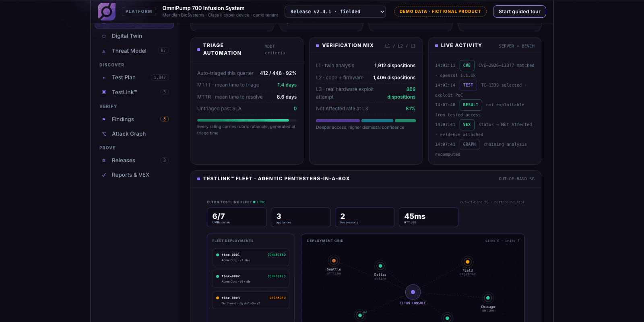The image size is (644, 322).
Task: Click the GRAPH tag in Live Activity
Action: pyautogui.click(x=469, y=144)
